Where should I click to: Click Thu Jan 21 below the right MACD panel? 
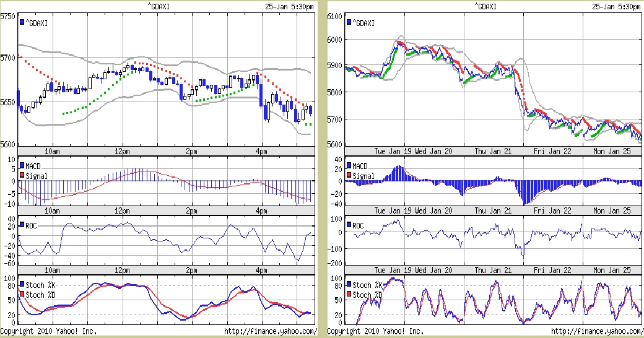tap(493, 210)
